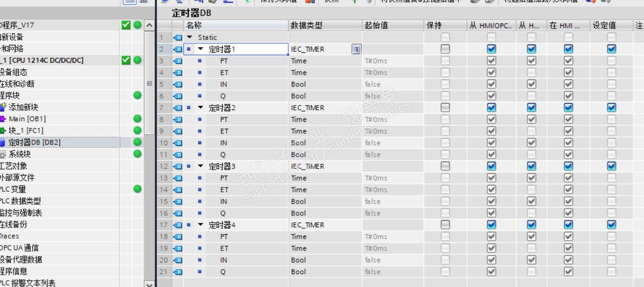This screenshot has height=287, width=644.
Task: Click the 设定值 column header
Action: (611, 26)
